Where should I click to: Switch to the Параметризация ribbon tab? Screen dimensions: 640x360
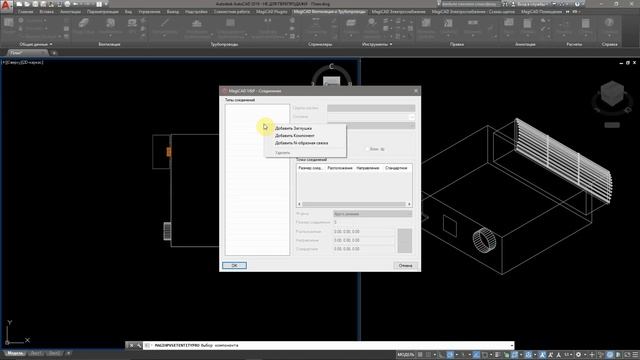[102, 12]
